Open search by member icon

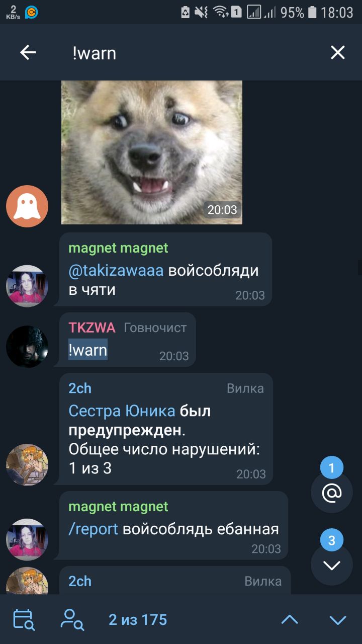coord(72,619)
